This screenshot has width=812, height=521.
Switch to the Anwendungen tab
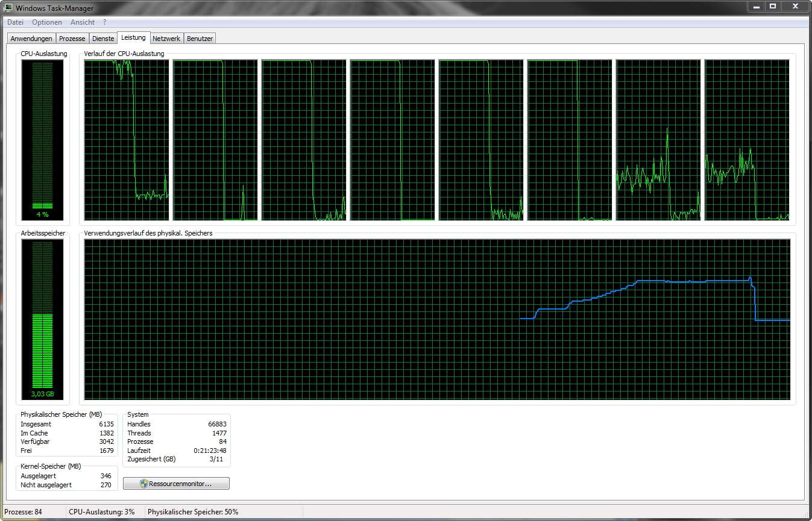[31, 39]
